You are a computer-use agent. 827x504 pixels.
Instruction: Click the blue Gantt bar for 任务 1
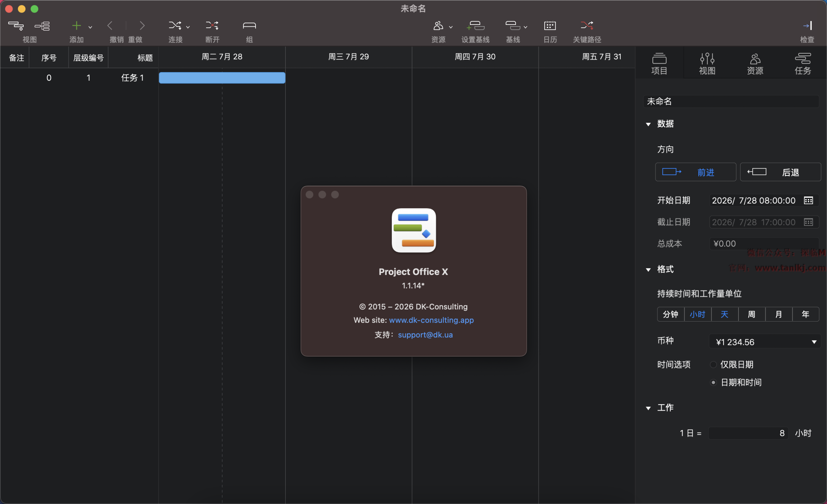tap(222, 78)
